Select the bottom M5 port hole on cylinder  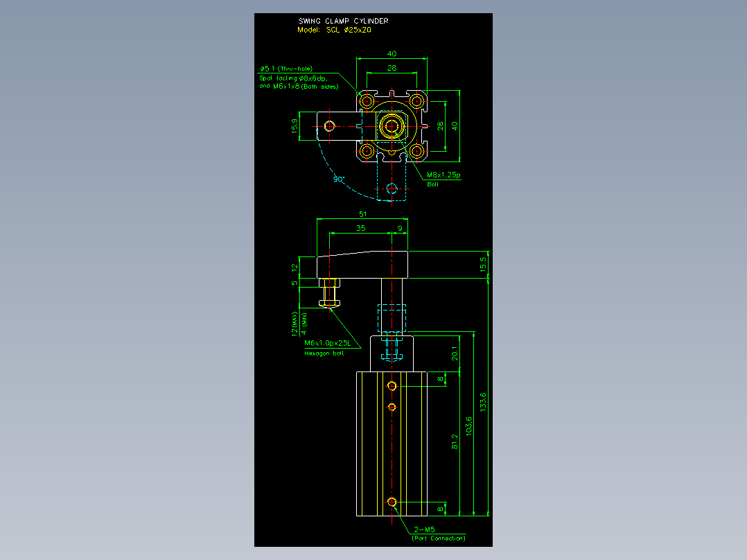click(x=392, y=502)
